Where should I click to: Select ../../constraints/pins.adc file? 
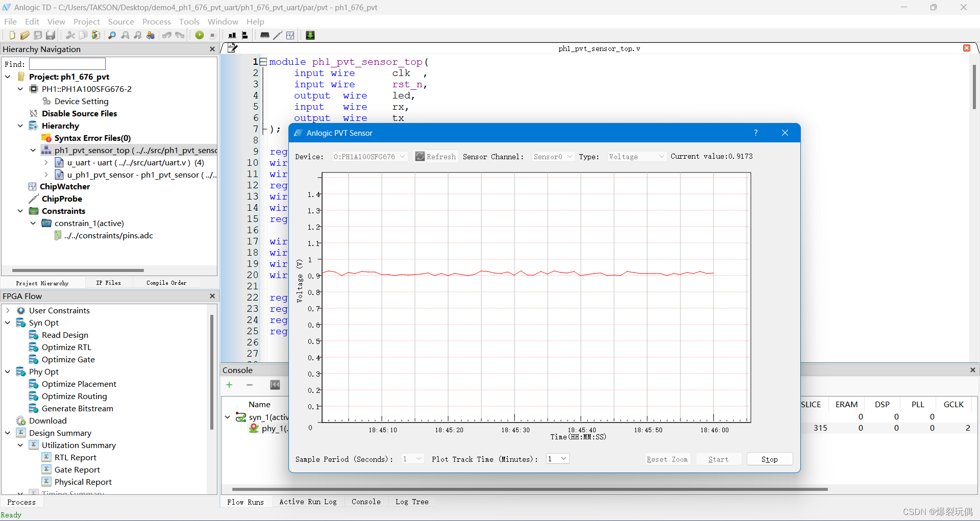coord(108,235)
